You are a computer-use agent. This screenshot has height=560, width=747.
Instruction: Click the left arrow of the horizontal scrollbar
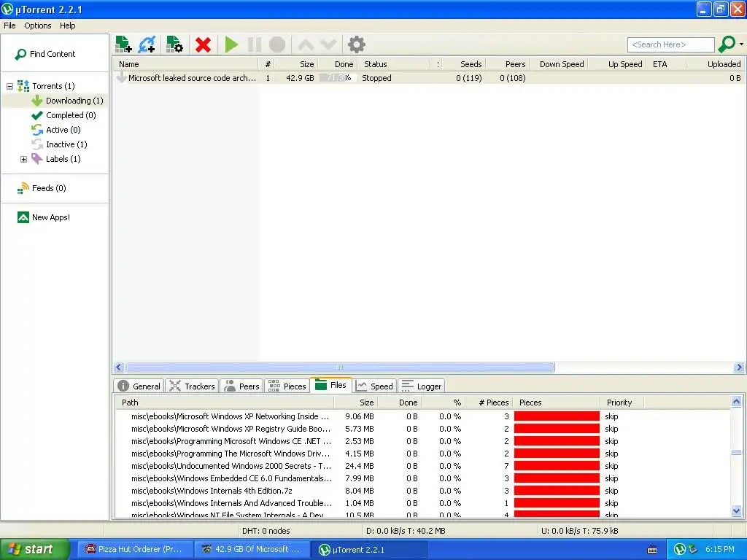[x=119, y=367]
